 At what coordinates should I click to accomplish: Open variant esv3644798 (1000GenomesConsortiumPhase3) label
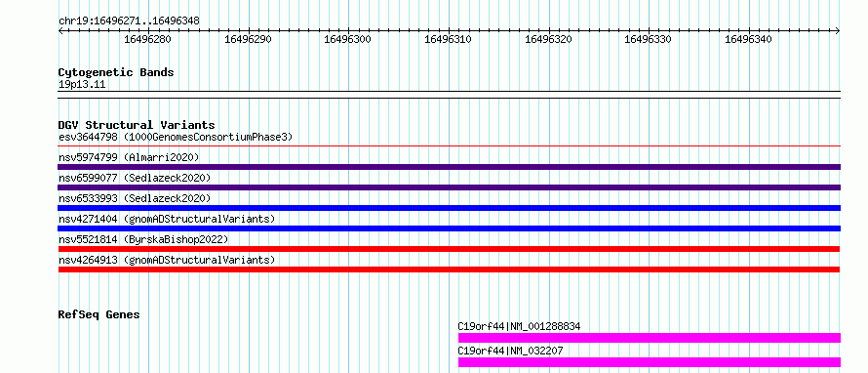point(176,137)
